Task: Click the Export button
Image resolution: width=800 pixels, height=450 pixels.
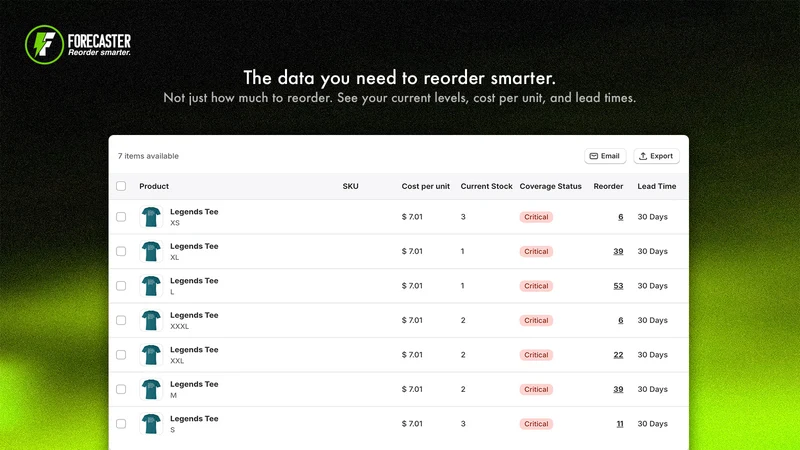Action: click(656, 156)
